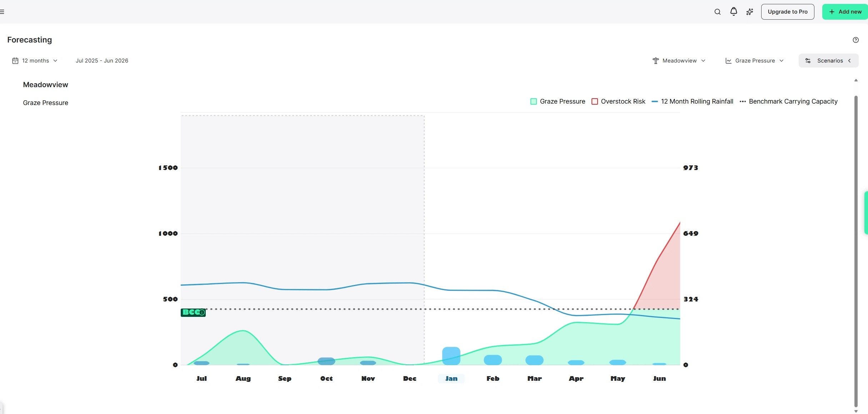The height and width of the screenshot is (414, 868).
Task: Toggle Graze Pressure legend series
Action: pyautogui.click(x=558, y=101)
